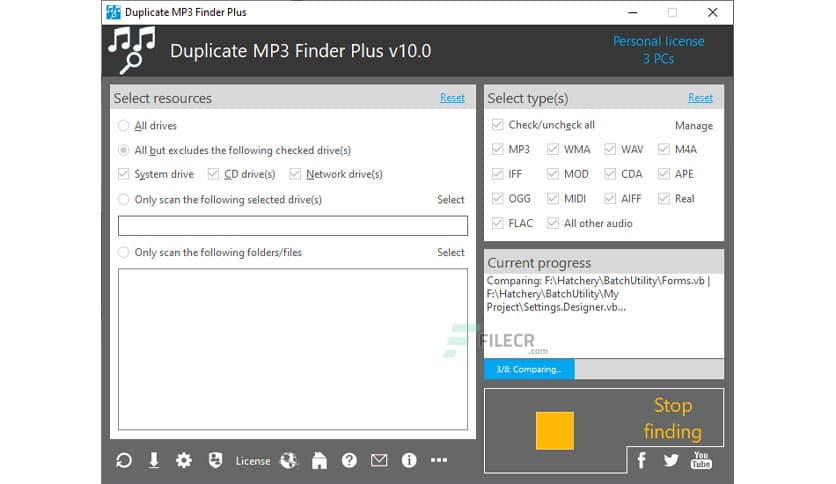Click the shield icon in the toolbar
836x484 pixels.
pyautogui.click(x=215, y=459)
